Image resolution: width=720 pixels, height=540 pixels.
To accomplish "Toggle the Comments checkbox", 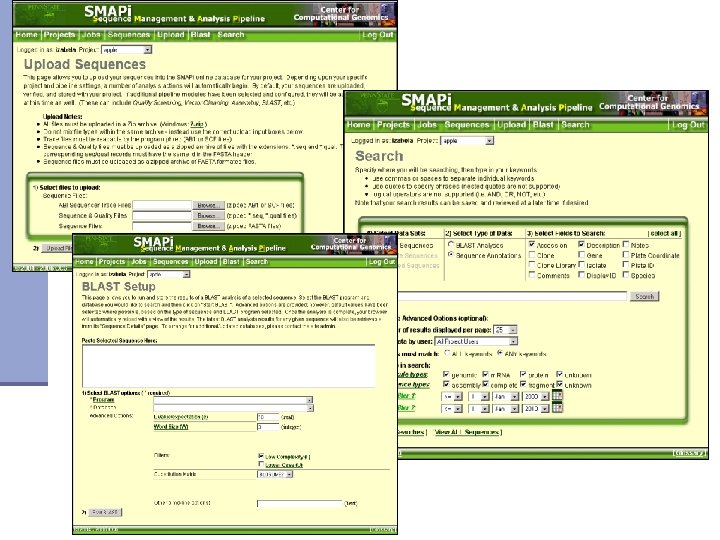I will coord(532,275).
